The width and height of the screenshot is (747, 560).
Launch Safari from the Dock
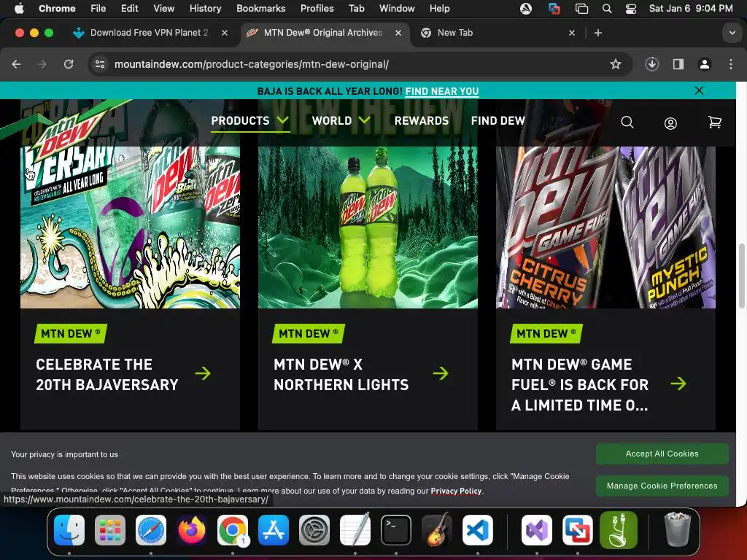point(151,530)
